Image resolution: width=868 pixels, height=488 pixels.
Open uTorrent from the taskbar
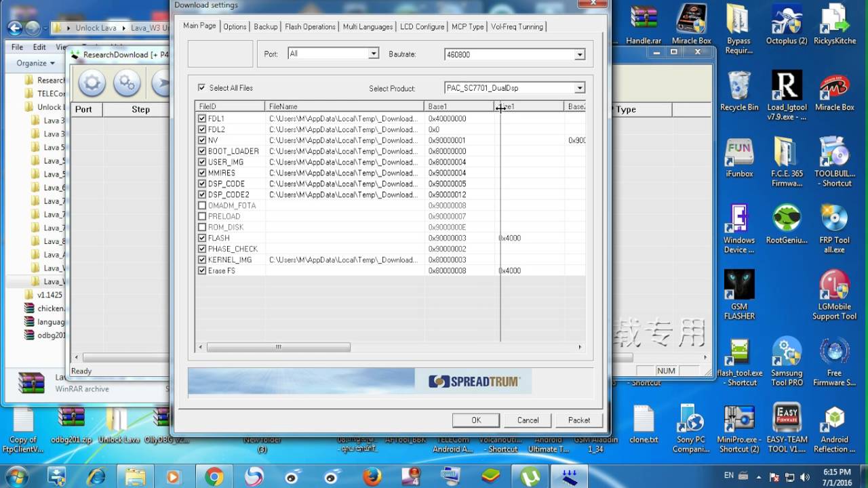[x=530, y=476]
